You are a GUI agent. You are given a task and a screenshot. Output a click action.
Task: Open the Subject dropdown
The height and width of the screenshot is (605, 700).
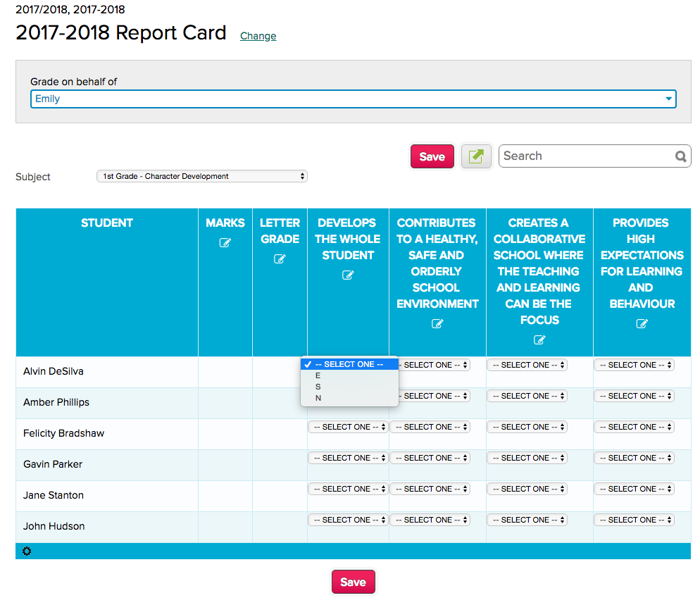(x=202, y=176)
